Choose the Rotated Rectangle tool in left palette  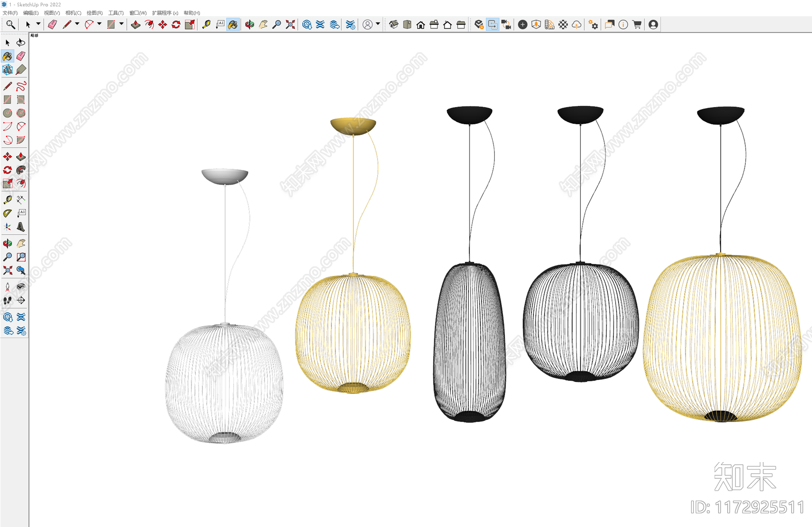click(x=21, y=99)
